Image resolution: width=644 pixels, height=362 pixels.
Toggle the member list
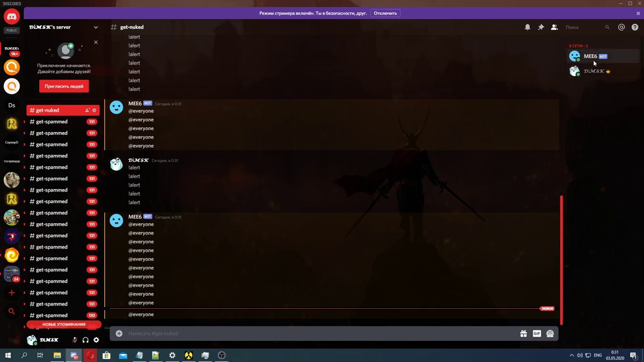554,27
